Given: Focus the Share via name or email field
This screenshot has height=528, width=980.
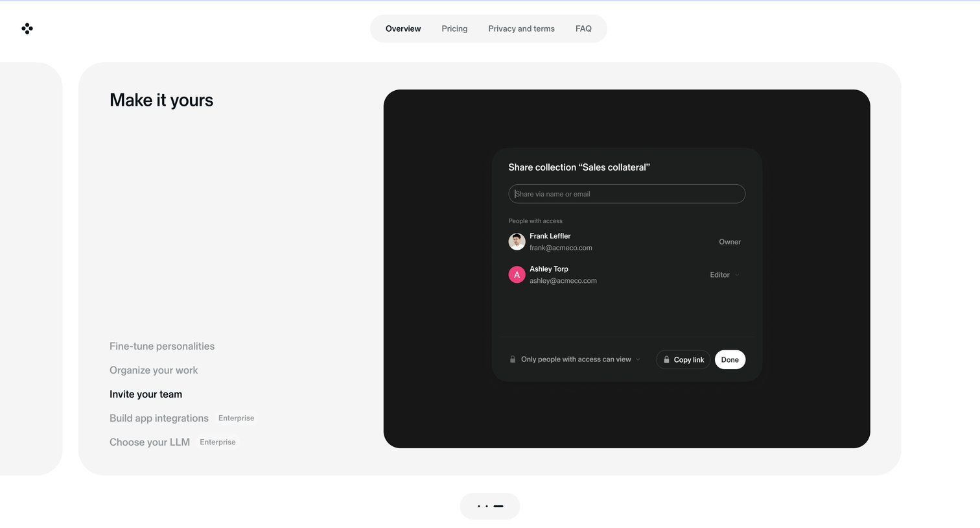Looking at the screenshot, I should tap(627, 194).
